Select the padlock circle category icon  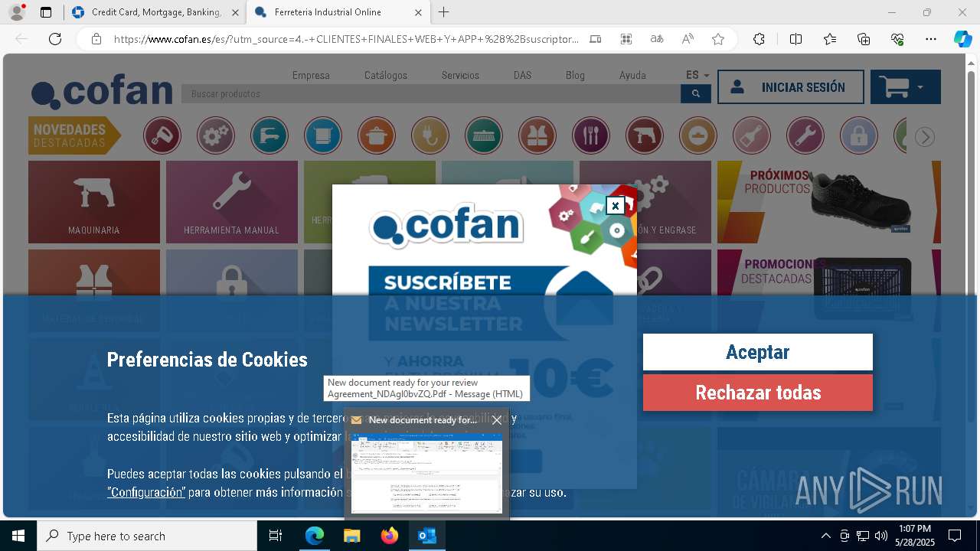(859, 136)
